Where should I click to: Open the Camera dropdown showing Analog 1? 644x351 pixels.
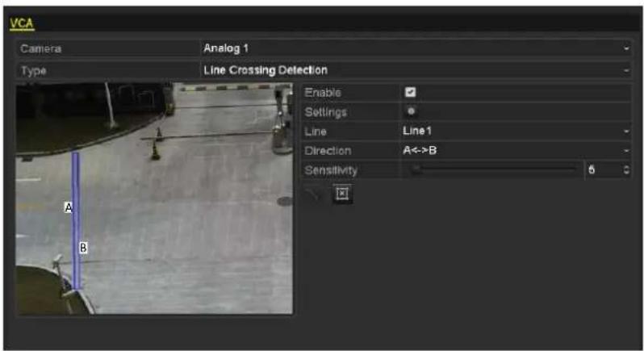pyautogui.click(x=416, y=48)
